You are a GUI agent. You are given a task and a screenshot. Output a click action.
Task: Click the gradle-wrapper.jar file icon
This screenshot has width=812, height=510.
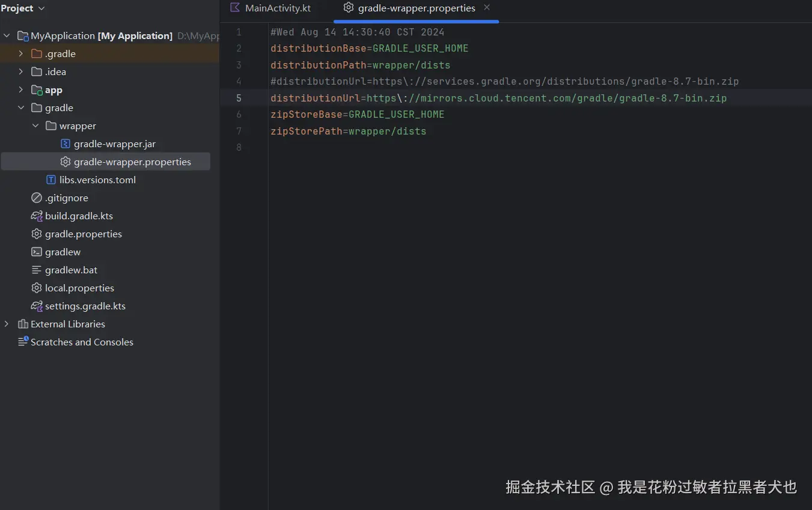tap(66, 144)
